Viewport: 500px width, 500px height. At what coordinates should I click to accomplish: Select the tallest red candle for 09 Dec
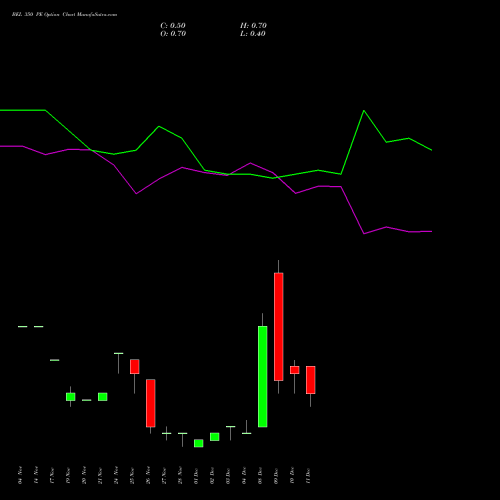[x=279, y=327]
